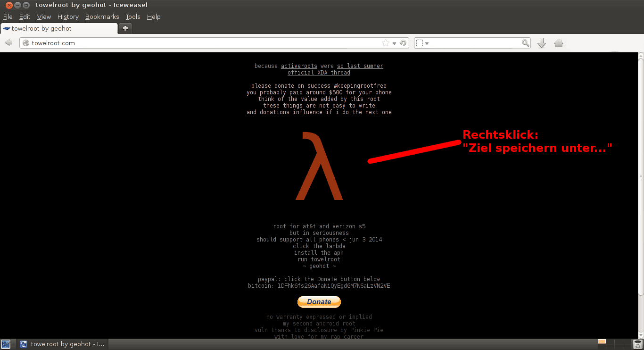Viewport: 644px width, 350px height.
Task: Click the red lambda download symbol
Action: pyautogui.click(x=319, y=166)
